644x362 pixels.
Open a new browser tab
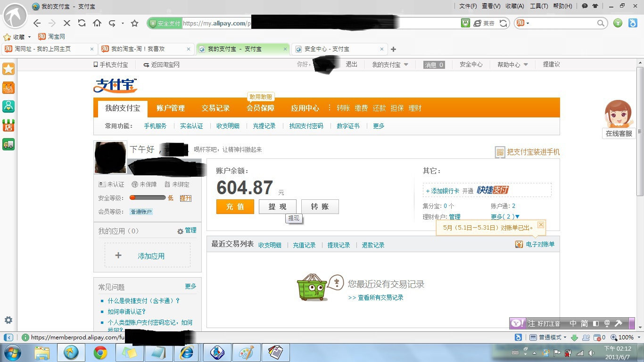[x=394, y=49]
